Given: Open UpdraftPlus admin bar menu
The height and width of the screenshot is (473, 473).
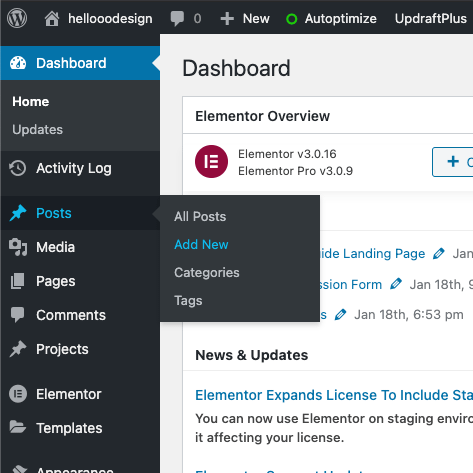Looking at the screenshot, I should tap(431, 19).
